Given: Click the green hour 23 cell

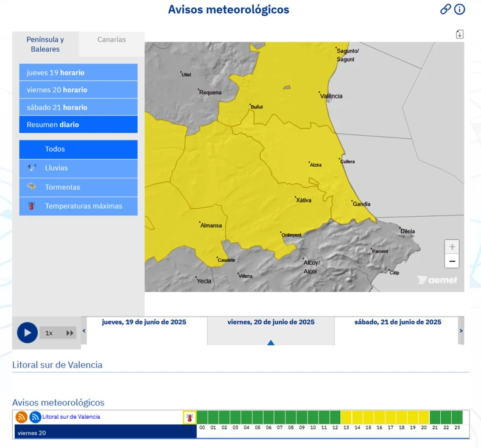Looking at the screenshot, I should click(457, 418).
